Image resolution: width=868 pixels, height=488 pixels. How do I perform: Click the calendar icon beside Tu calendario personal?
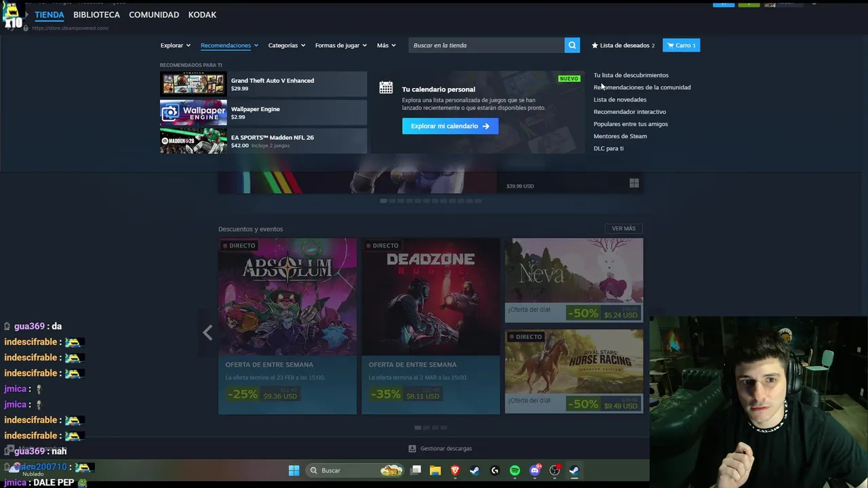point(386,87)
